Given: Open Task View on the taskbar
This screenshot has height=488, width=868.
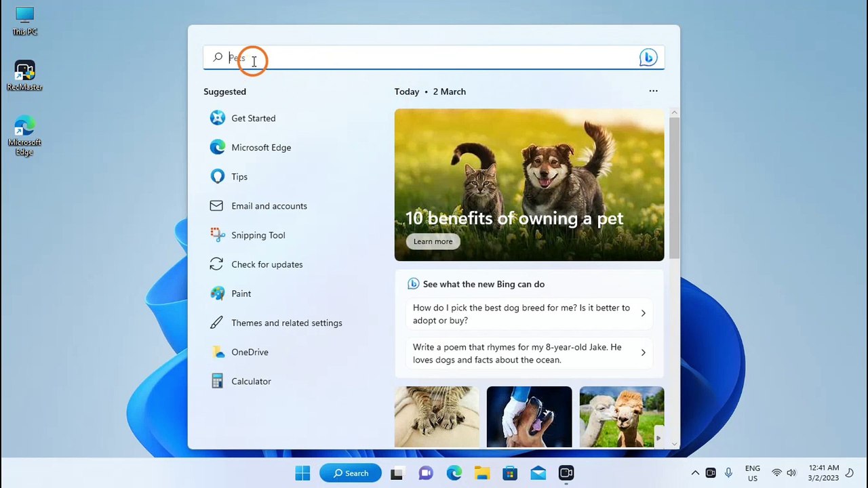Looking at the screenshot, I should [x=397, y=473].
